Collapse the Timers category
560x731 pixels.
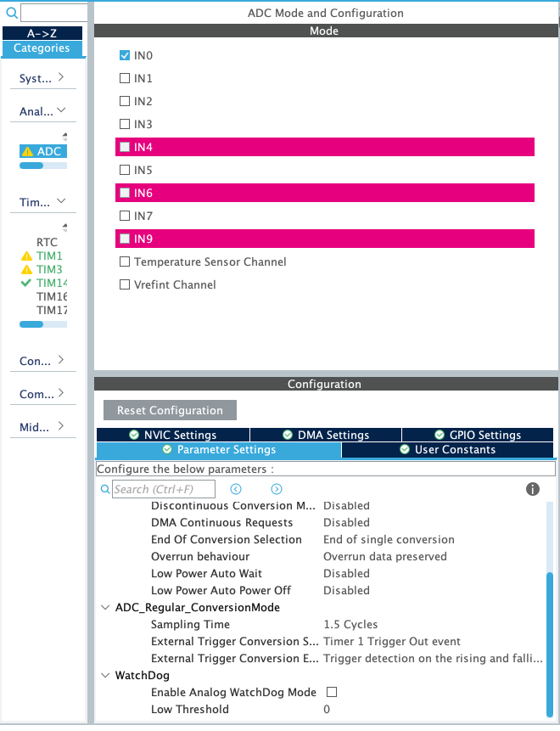click(61, 201)
